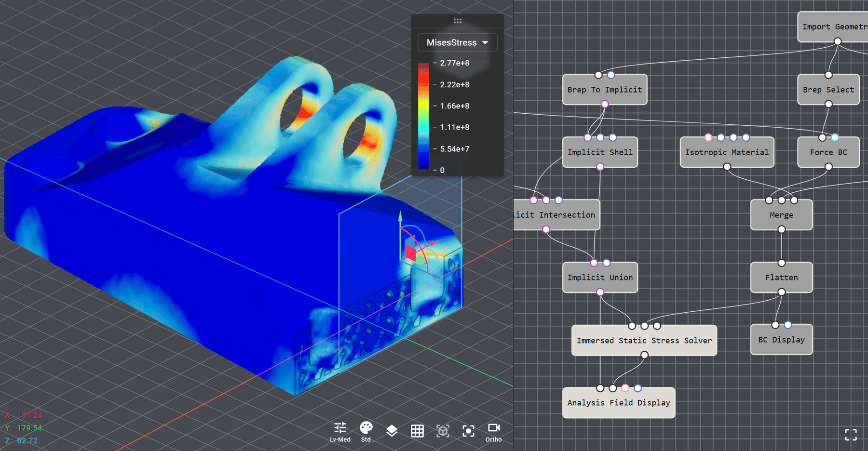Click the zoom-to-fit focus icon
The image size is (868, 451).
(x=468, y=431)
